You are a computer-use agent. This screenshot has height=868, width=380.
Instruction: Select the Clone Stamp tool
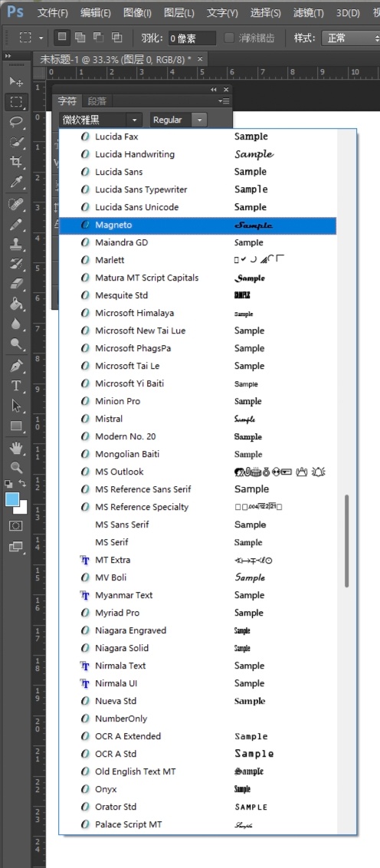click(16, 244)
